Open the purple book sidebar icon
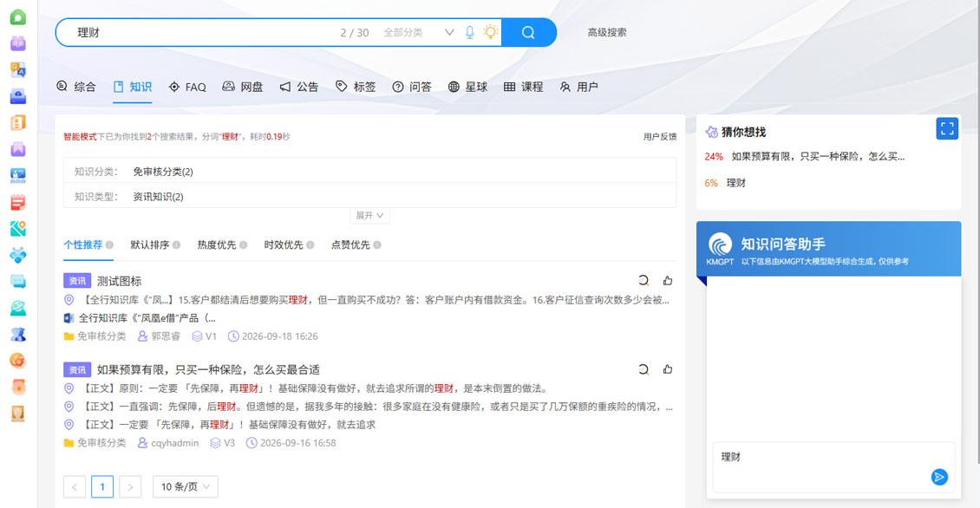980x508 pixels. (17, 43)
